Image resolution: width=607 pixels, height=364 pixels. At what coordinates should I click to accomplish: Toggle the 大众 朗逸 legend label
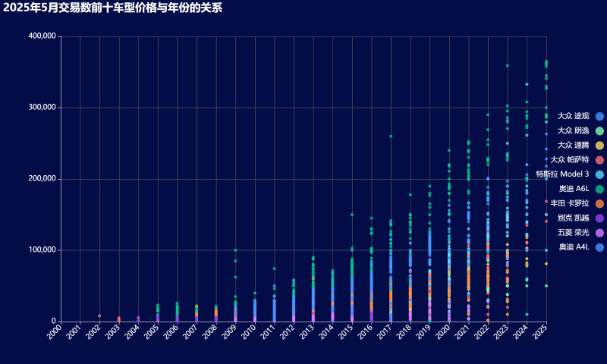click(573, 130)
